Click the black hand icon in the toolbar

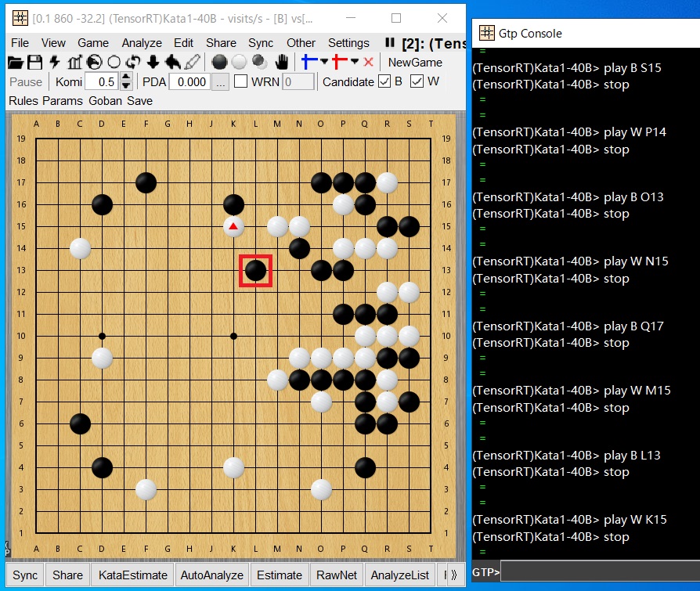pos(281,62)
